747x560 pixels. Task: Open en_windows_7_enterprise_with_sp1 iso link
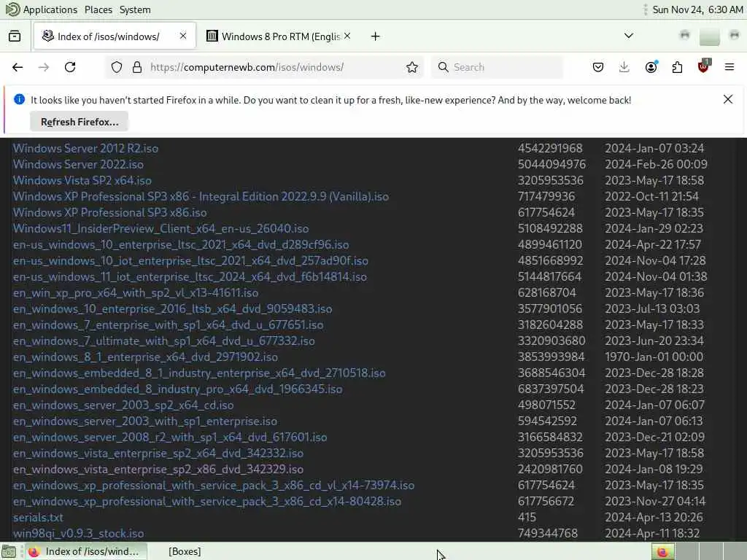coord(168,324)
